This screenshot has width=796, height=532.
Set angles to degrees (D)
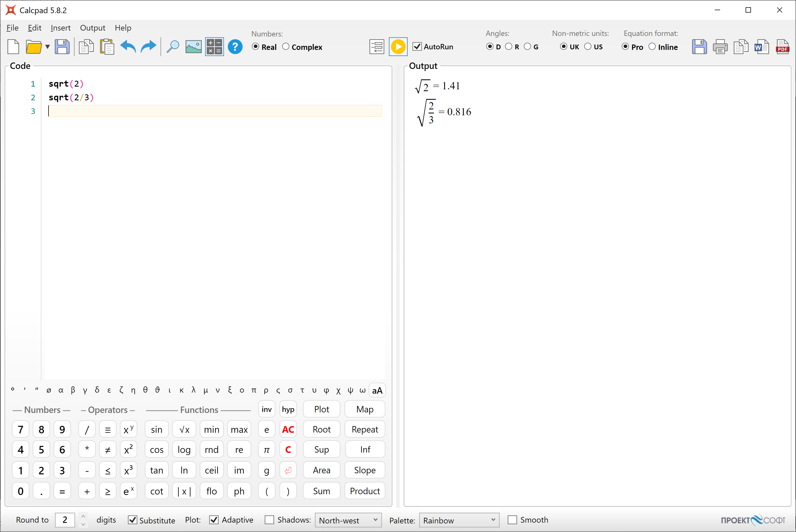pyautogui.click(x=493, y=47)
